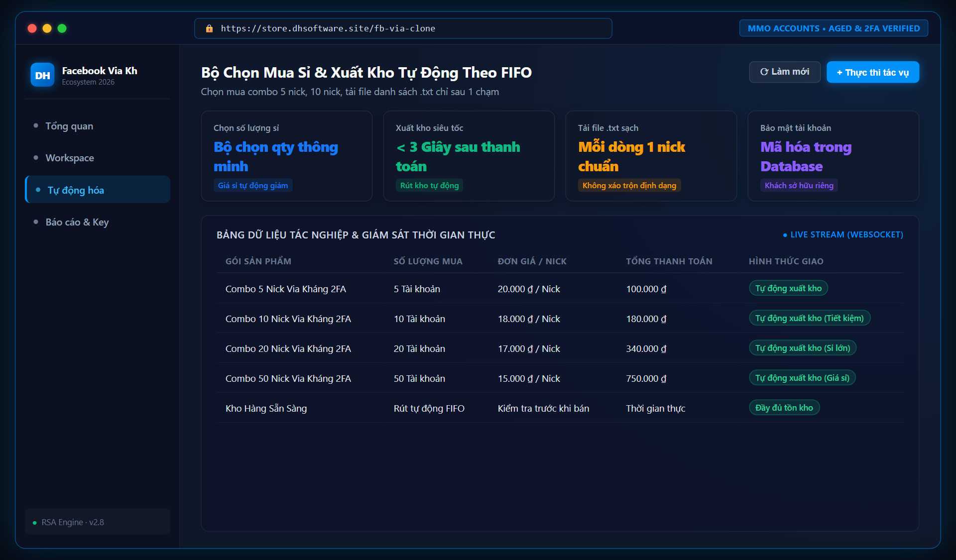
Task: Select the Combo 50 Nick Via Kháng 2FA row
Action: [x=560, y=378]
